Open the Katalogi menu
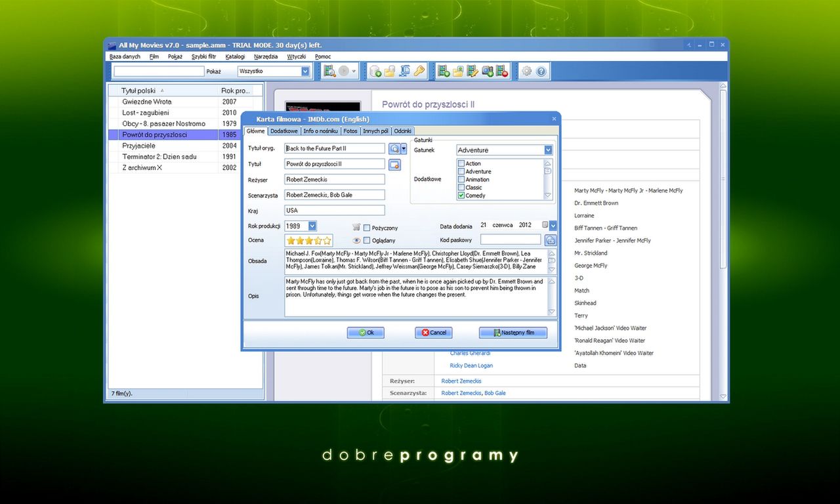This screenshot has height=504, width=840. coord(235,56)
